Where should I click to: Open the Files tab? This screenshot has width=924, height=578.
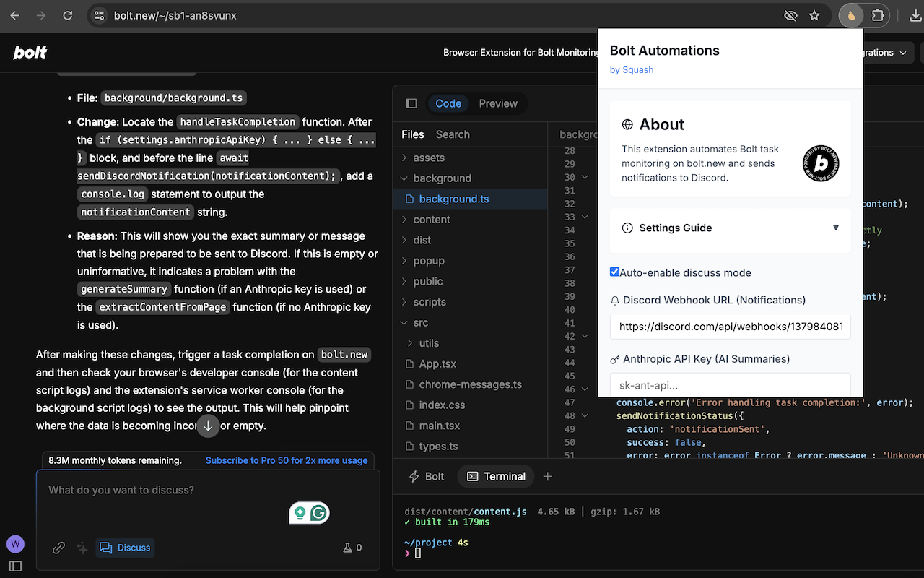[413, 134]
